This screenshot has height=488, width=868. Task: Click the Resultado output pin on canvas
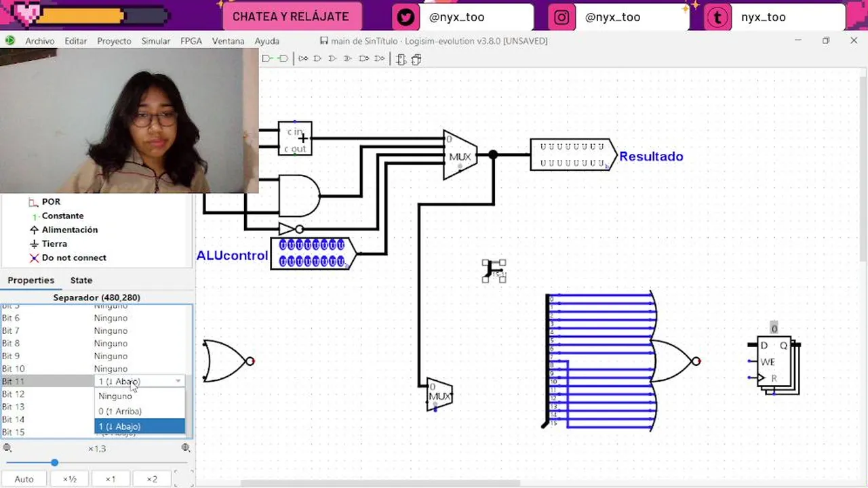click(x=574, y=155)
